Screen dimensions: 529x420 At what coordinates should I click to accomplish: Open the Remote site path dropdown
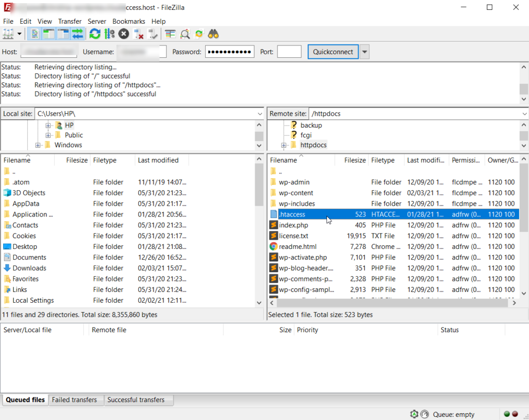point(524,114)
